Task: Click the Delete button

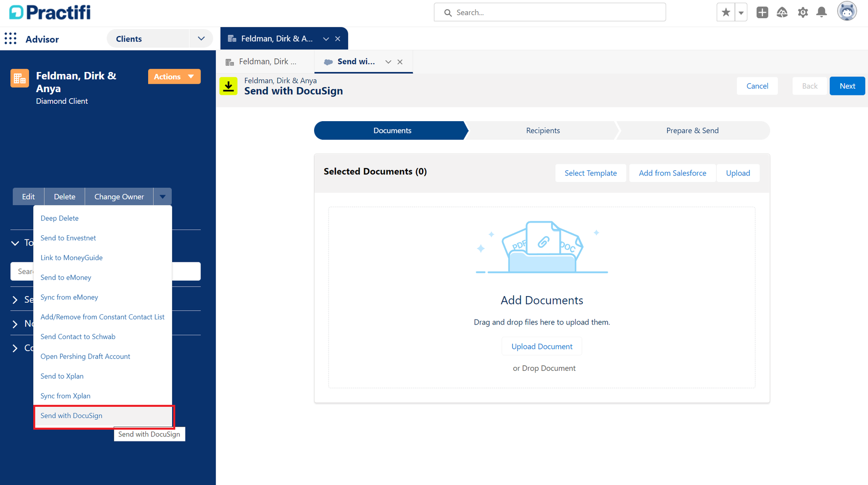Action: click(65, 196)
